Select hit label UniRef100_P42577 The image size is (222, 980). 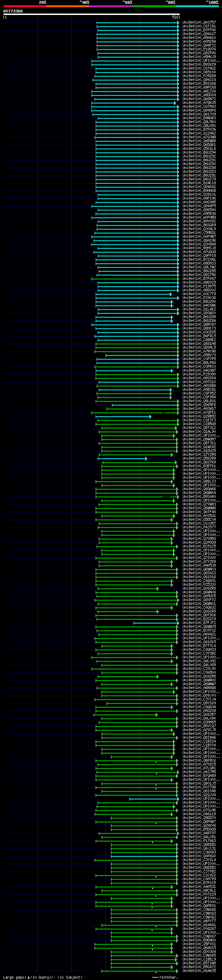(199, 527)
